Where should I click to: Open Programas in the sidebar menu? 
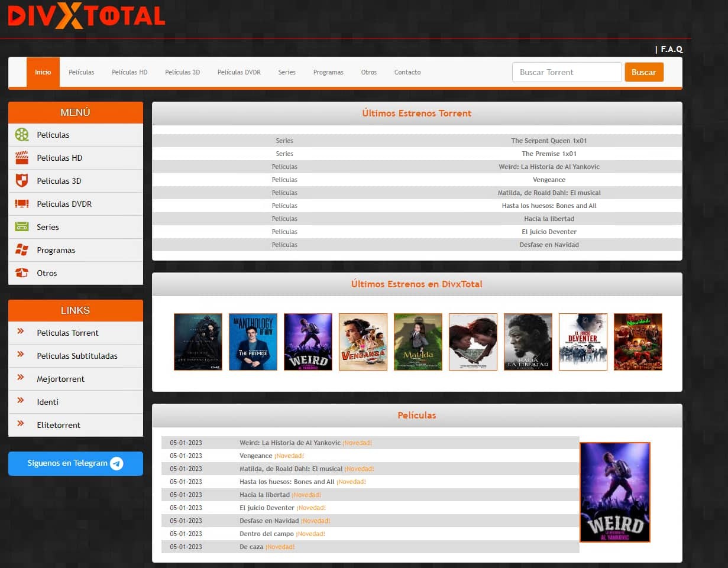click(76, 250)
